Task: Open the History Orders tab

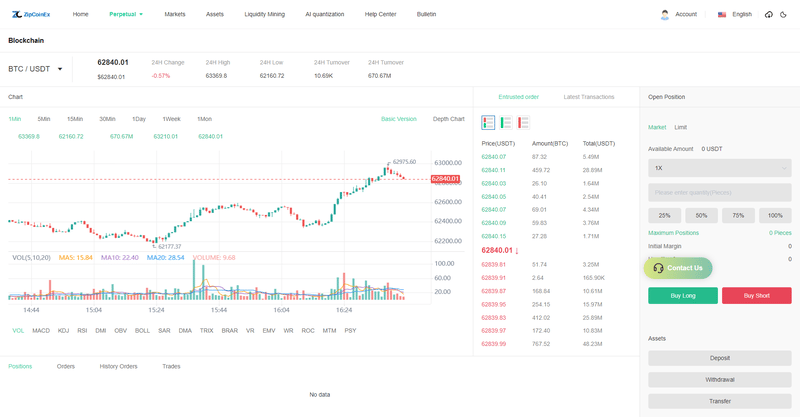Action: click(x=118, y=366)
